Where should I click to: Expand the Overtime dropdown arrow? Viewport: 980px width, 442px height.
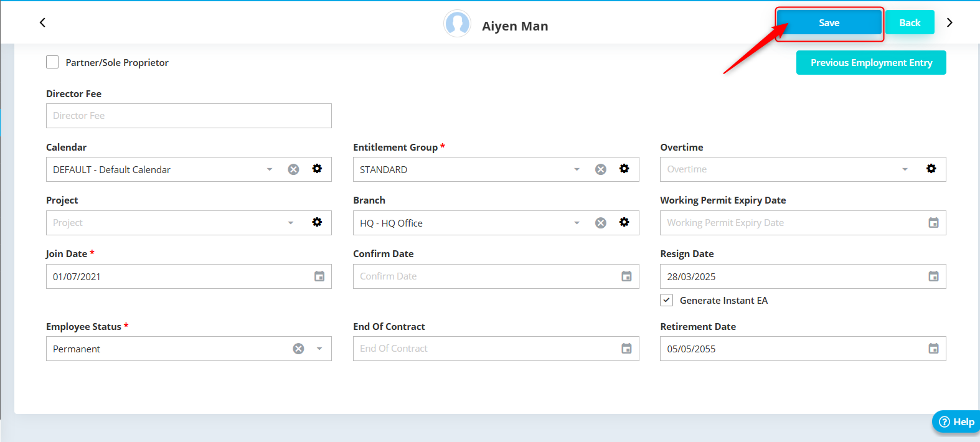905,169
